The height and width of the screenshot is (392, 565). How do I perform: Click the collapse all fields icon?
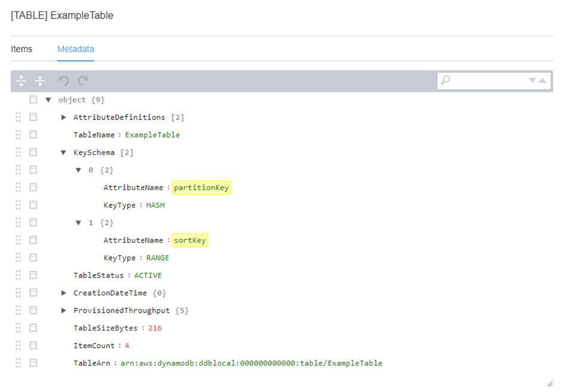[40, 81]
